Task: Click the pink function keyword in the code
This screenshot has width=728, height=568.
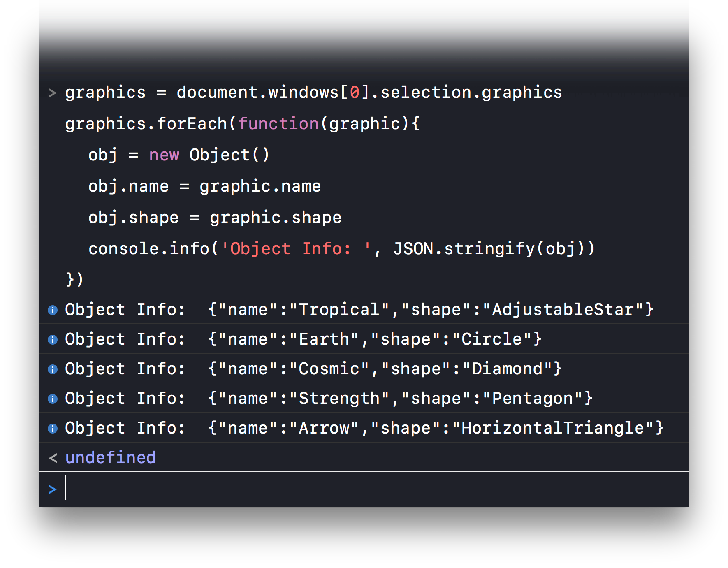Action: tap(278, 124)
